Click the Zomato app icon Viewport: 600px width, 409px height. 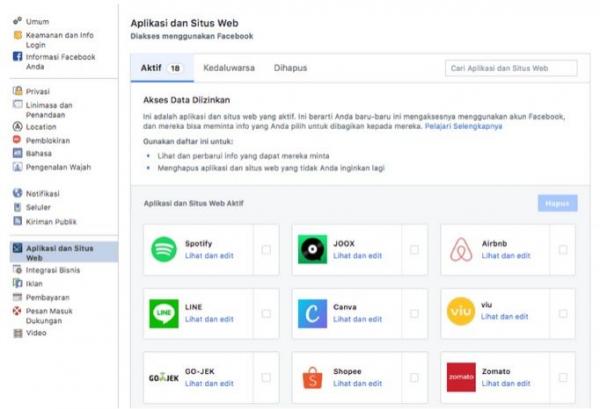click(461, 376)
